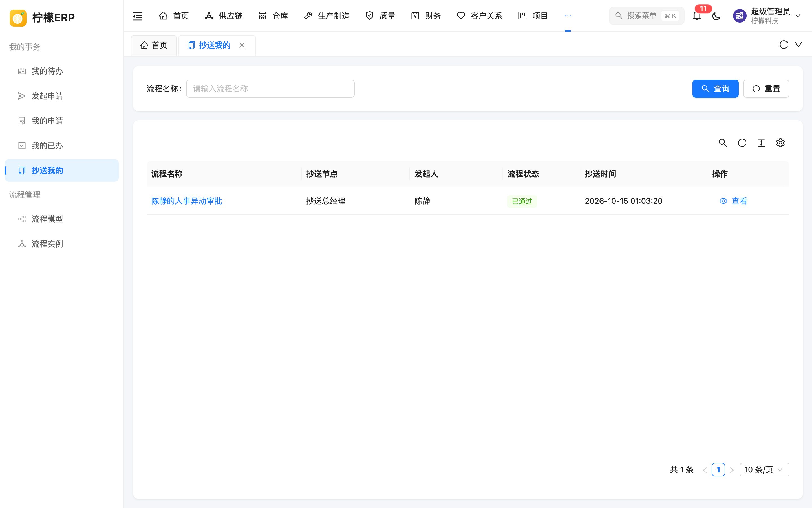Toggle dark mode moon icon
The height and width of the screenshot is (508, 812).
[716, 16]
